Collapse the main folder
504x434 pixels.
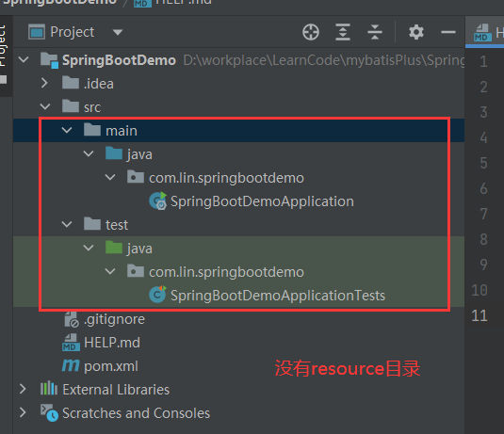pos(67,130)
